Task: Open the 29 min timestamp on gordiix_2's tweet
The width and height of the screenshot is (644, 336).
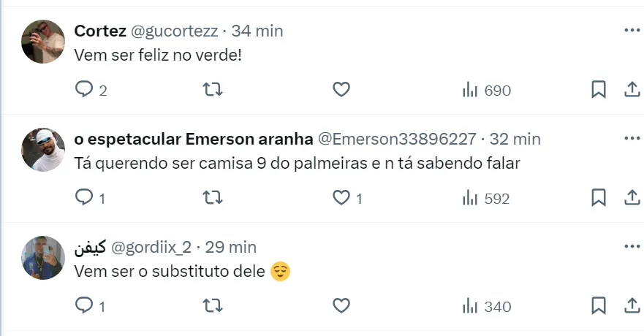Action: tap(230, 247)
